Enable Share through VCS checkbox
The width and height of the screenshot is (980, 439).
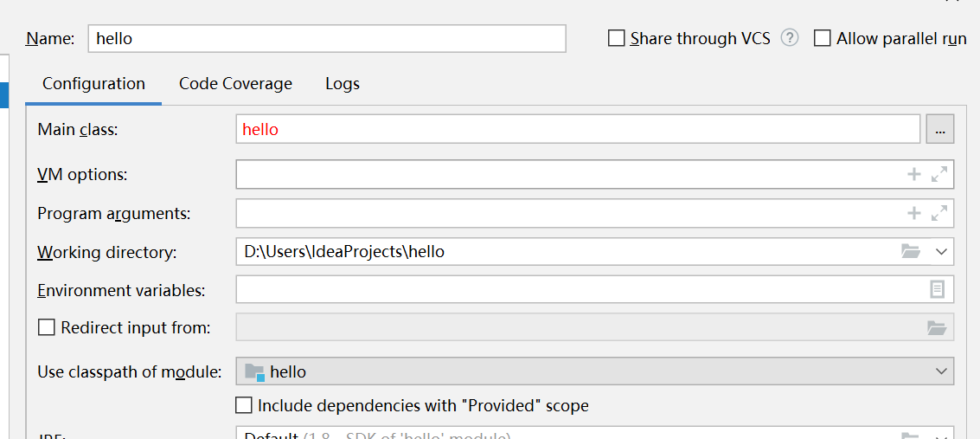pyautogui.click(x=616, y=38)
